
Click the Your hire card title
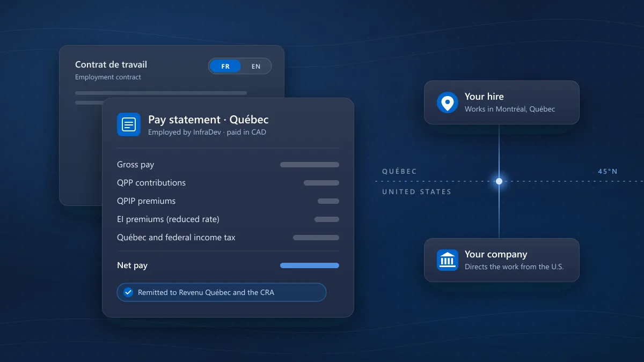[484, 97]
